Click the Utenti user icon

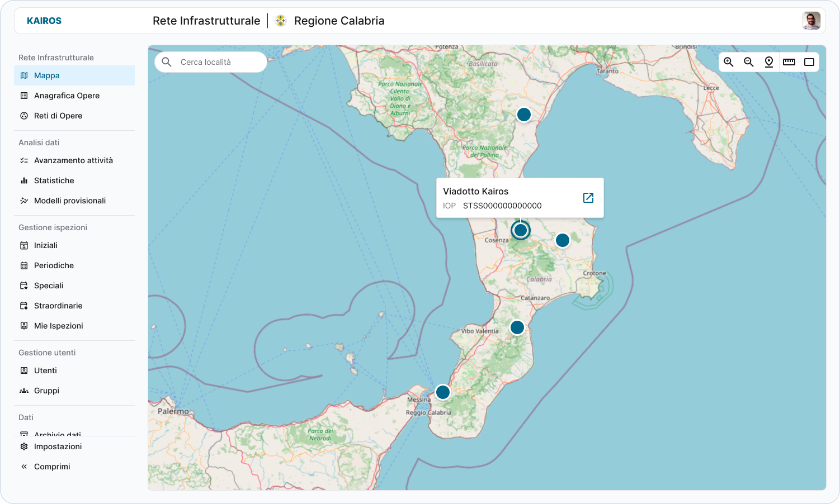pyautogui.click(x=24, y=370)
